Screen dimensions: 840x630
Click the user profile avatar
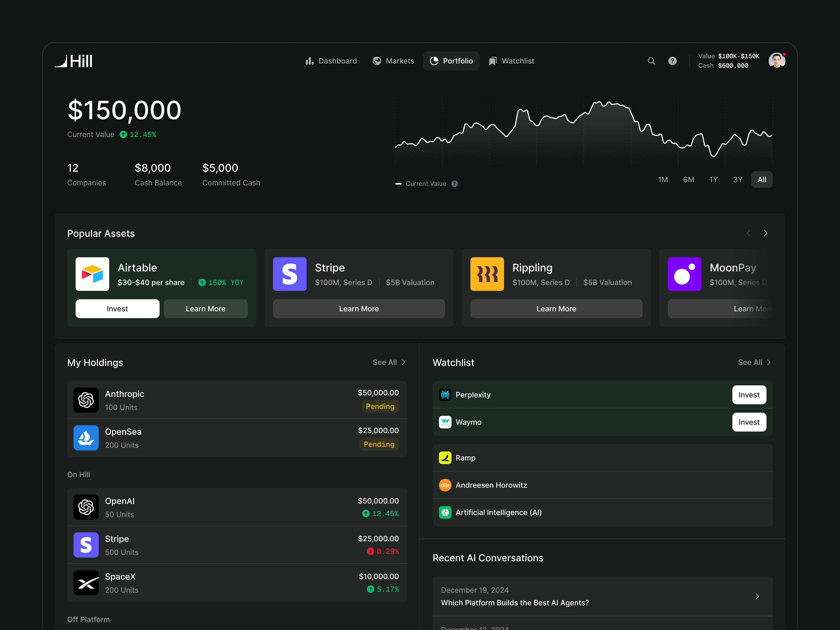pyautogui.click(x=776, y=61)
